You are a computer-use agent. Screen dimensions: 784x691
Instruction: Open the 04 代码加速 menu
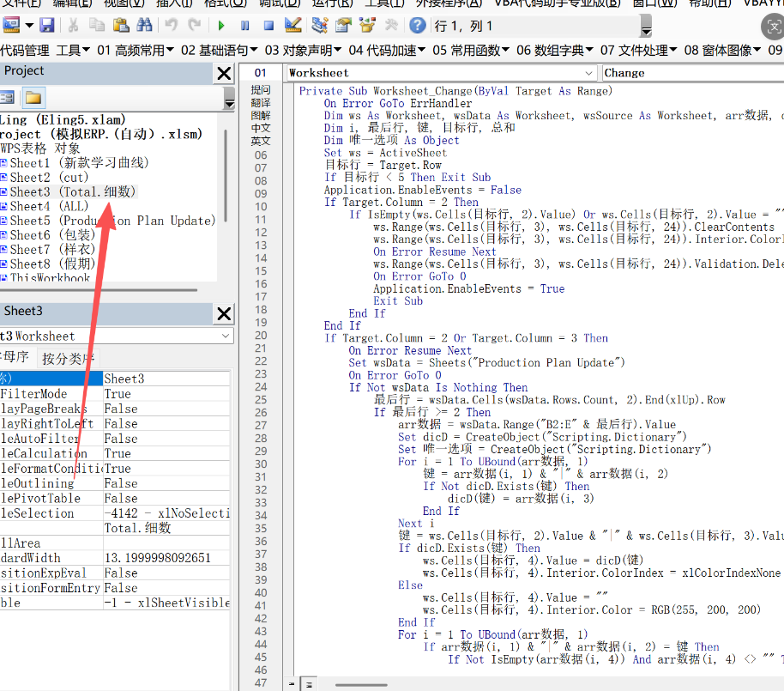(x=387, y=50)
